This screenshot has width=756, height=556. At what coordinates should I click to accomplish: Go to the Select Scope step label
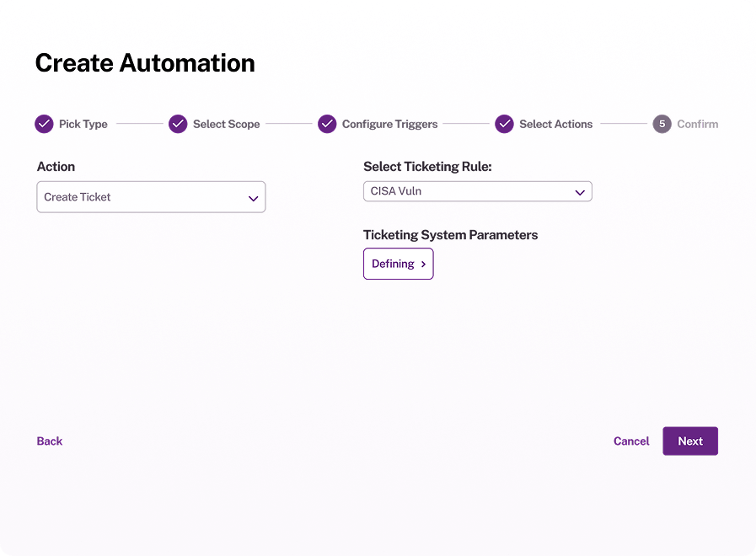tap(226, 125)
